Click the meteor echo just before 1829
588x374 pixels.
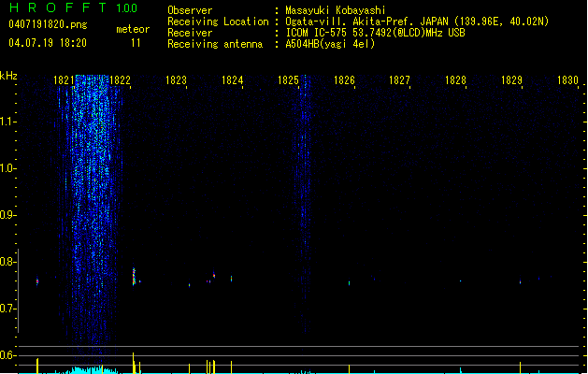[520, 282]
